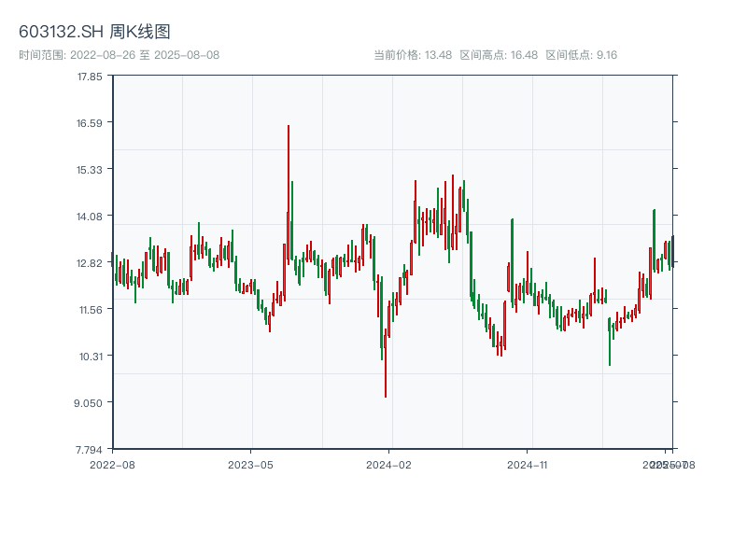Click the y-axis value 12.82
Image resolution: width=747 pixels, height=560 pixels.
[90, 263]
